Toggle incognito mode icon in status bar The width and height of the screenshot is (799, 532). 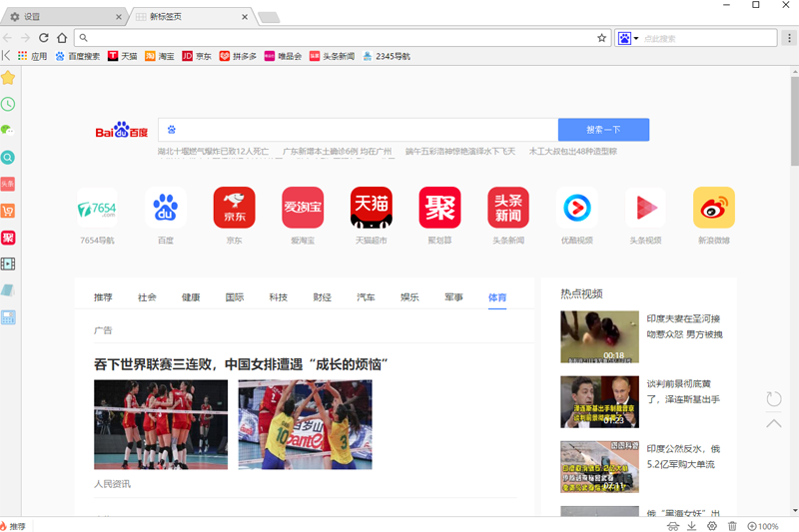[673, 526]
